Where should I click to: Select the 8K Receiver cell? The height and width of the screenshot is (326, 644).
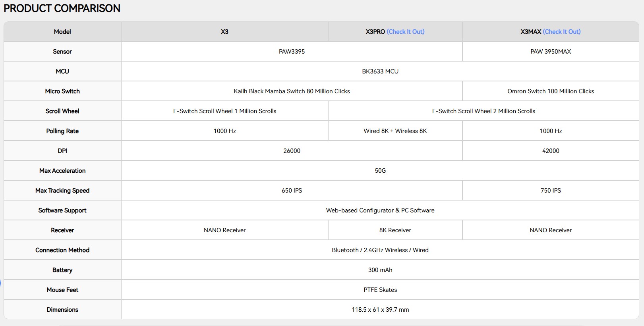click(x=395, y=230)
